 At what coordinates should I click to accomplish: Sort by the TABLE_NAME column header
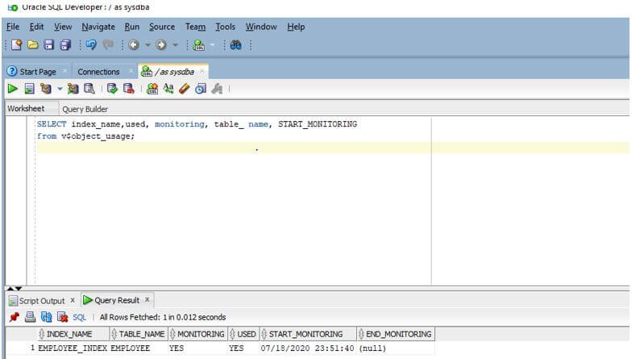click(x=139, y=334)
